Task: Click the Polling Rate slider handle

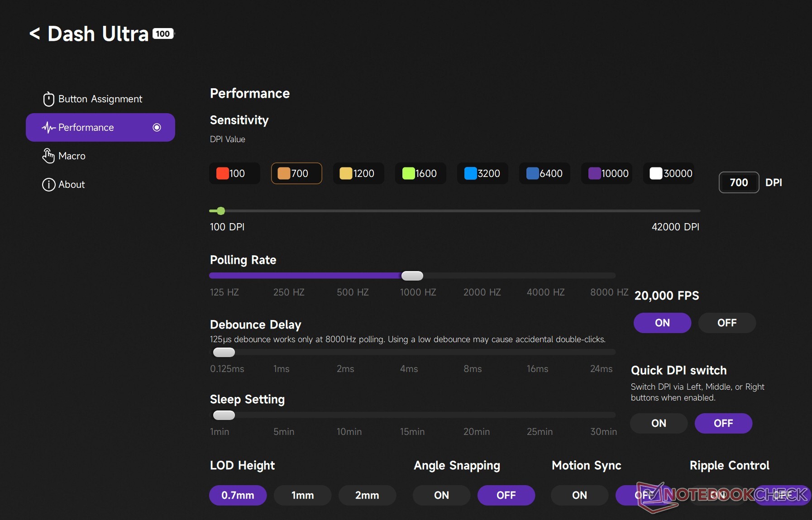Action: [412, 276]
